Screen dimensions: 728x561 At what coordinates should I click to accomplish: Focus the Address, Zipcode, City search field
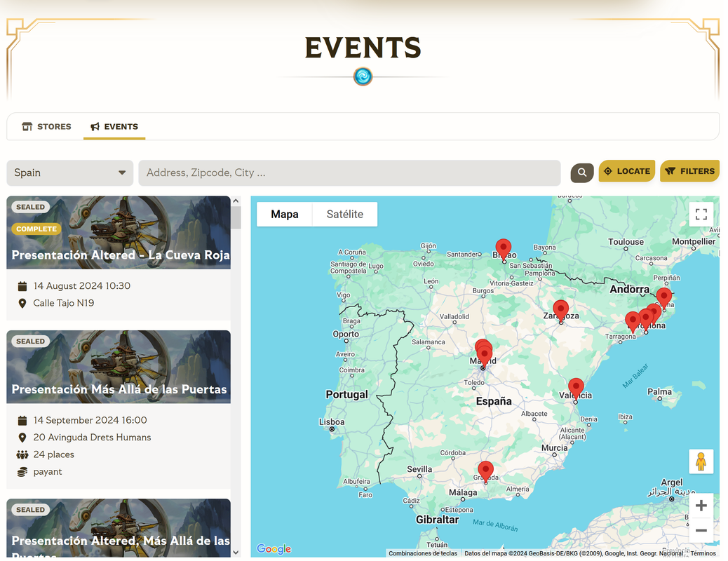[349, 173]
